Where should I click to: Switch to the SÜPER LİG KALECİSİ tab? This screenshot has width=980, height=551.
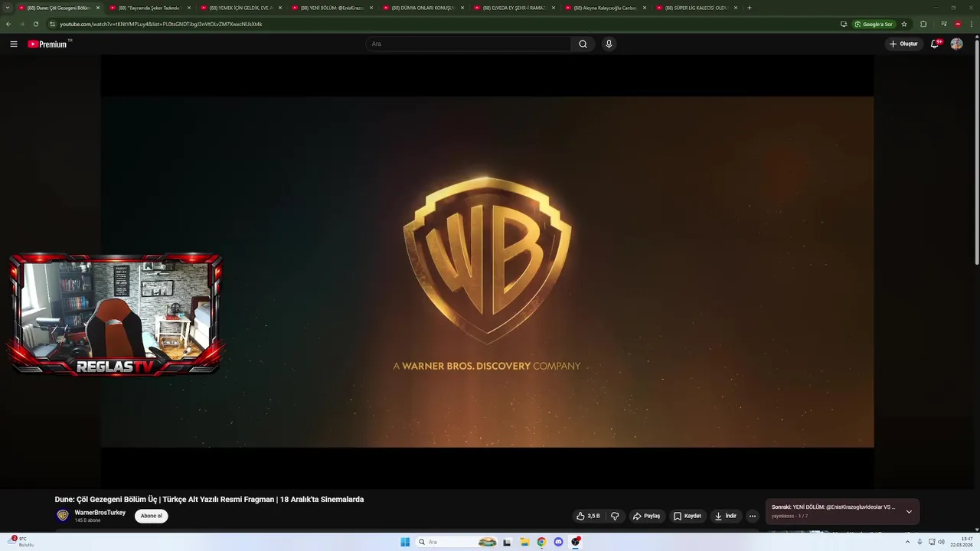coord(696,8)
